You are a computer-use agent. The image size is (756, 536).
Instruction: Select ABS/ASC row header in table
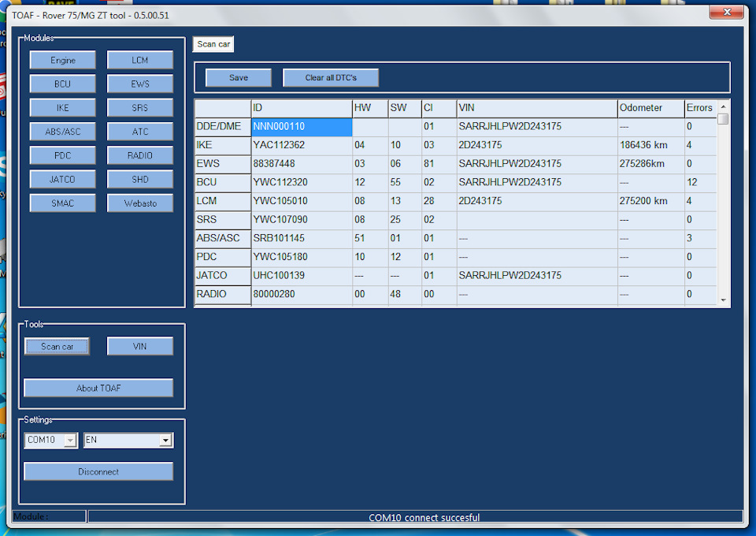[223, 238]
